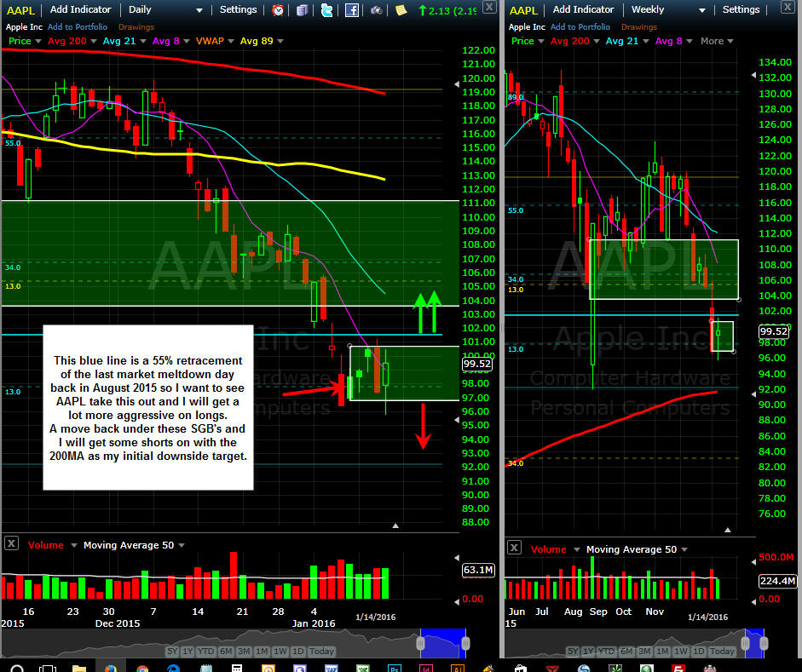
Task: Click the 99.52 price label on daily chart
Action: 476,364
